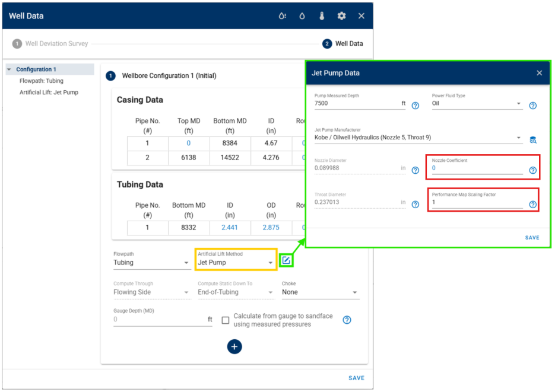
Task: Click SAVE in Jet Pump Data dialog
Action: 532,238
